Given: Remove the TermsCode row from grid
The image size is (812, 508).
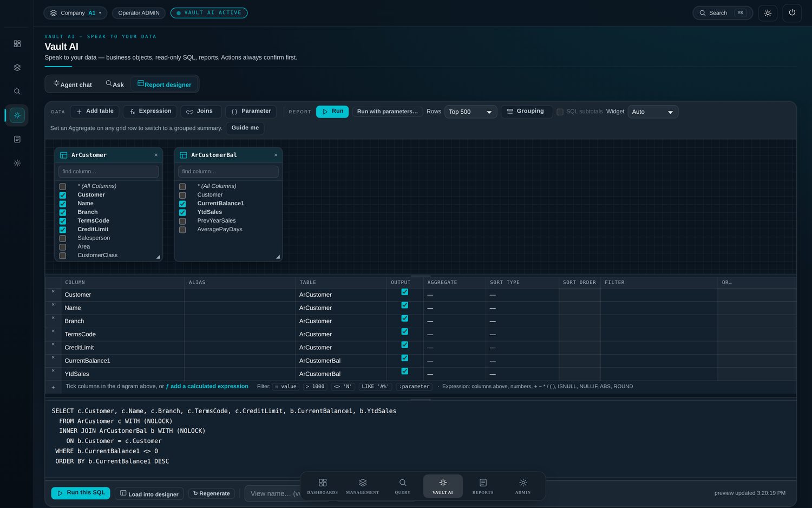Looking at the screenshot, I should tap(53, 331).
